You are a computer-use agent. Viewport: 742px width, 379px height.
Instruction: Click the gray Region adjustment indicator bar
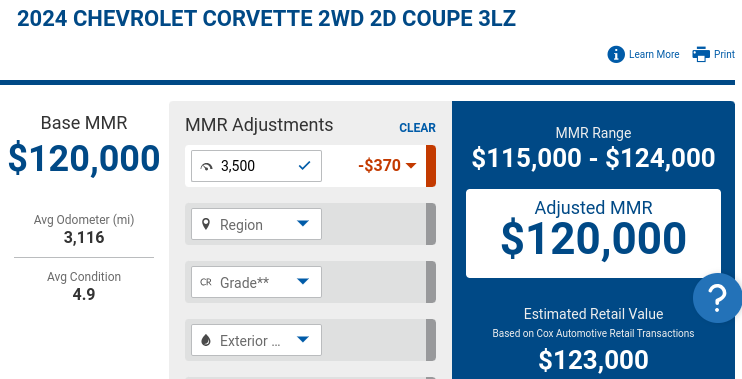[431, 224]
